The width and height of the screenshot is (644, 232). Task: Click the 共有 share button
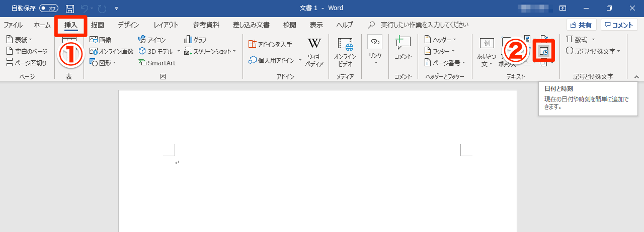click(581, 25)
